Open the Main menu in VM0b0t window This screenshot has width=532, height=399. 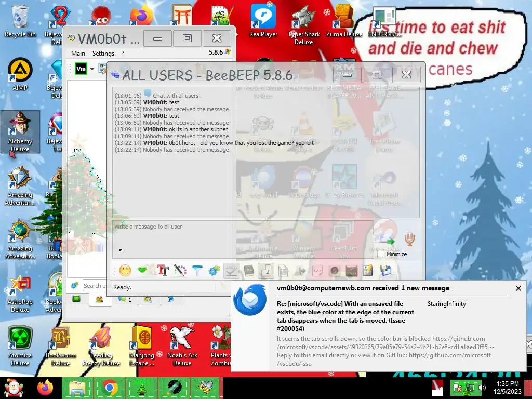click(x=78, y=54)
